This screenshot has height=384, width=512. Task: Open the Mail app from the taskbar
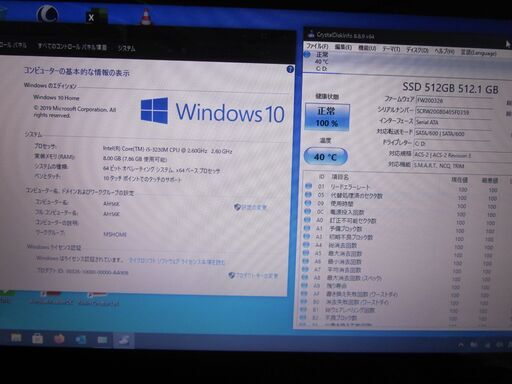click(102, 340)
